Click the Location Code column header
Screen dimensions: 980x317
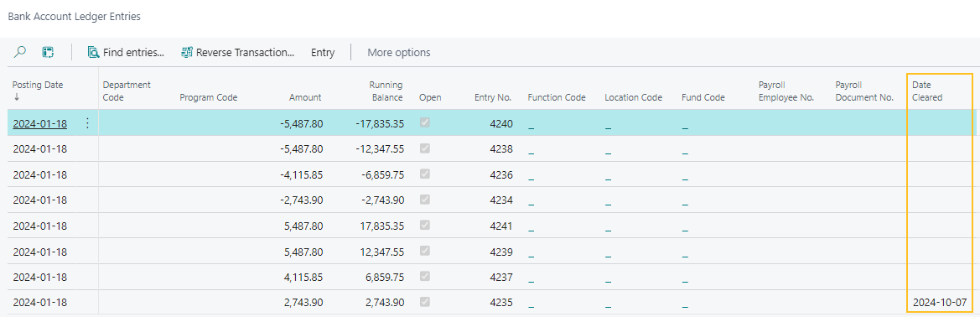point(634,97)
